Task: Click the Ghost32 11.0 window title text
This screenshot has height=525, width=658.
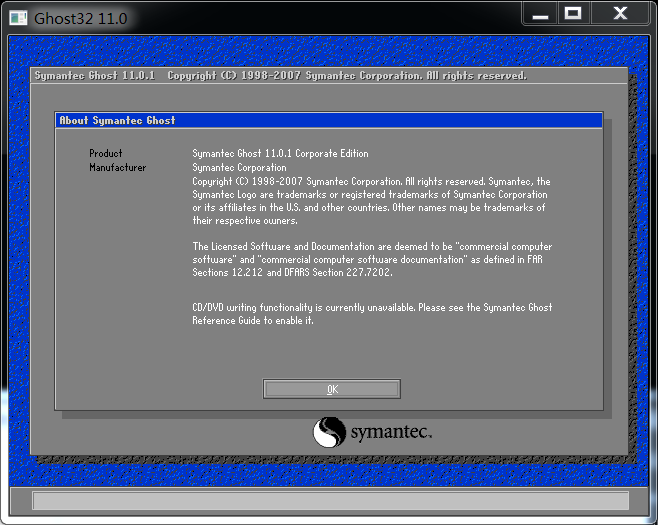Action: [80, 18]
